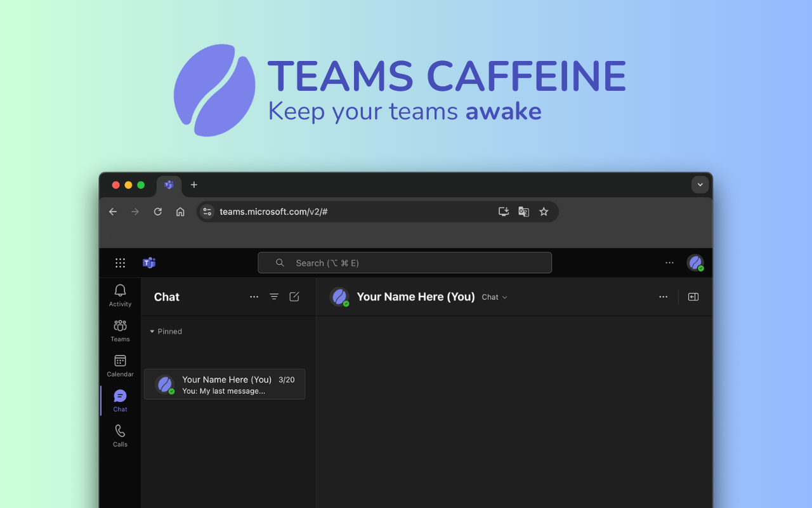
Task: Click the Search field at the top
Action: point(404,262)
